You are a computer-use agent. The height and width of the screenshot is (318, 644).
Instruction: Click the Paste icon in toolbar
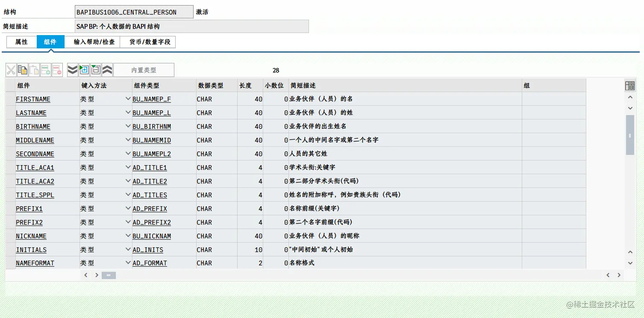[34, 70]
